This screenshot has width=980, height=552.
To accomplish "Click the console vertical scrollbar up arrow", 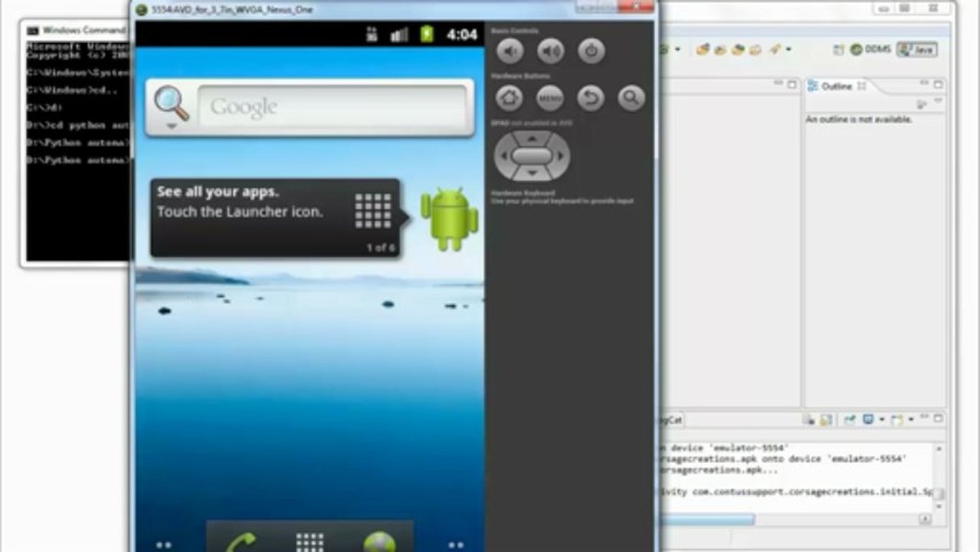I will click(938, 448).
